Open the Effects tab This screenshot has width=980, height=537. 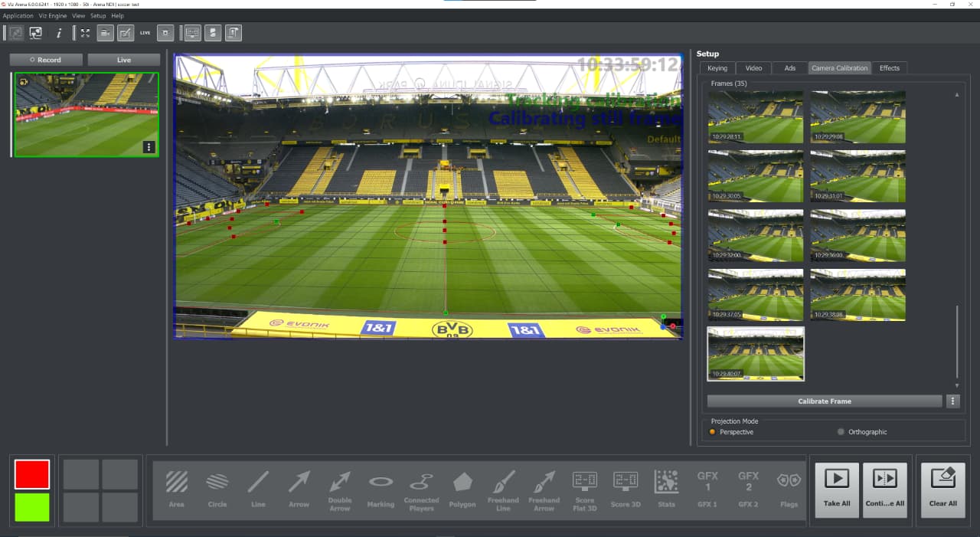(890, 67)
